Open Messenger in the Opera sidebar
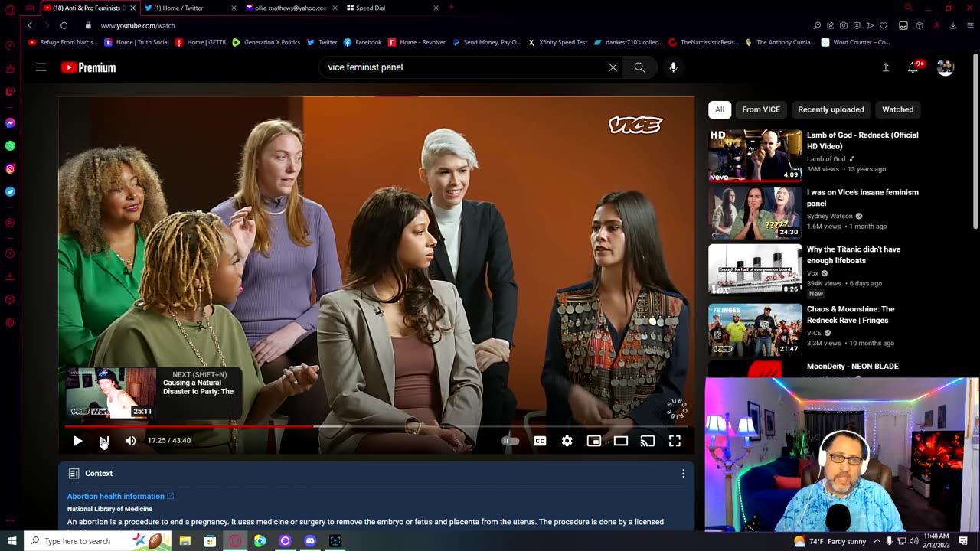980x551 pixels. coord(10,122)
